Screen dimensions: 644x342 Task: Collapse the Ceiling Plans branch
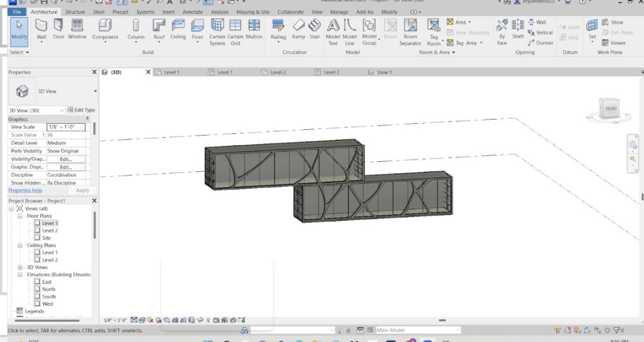(x=20, y=245)
